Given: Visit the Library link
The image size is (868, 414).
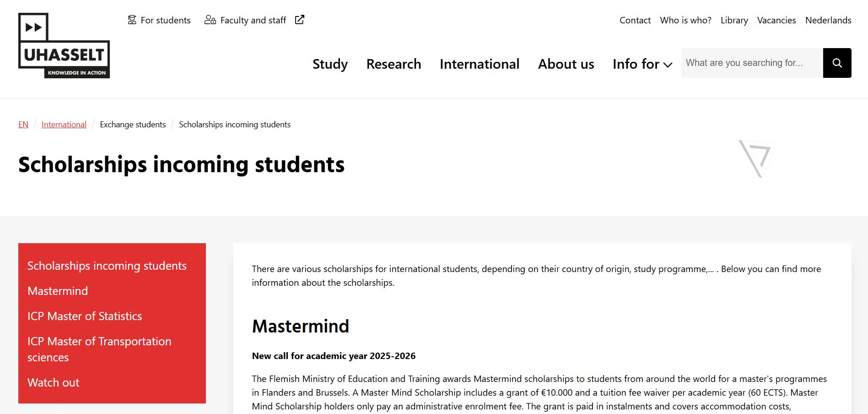Looking at the screenshot, I should 734,20.
